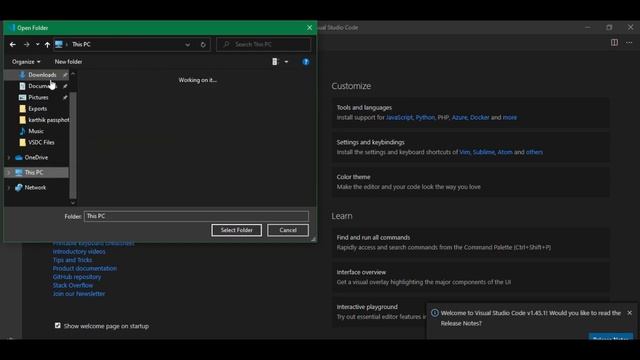The height and width of the screenshot is (360, 640).
Task: Go back in Open Folder dialog
Action: coord(13,44)
